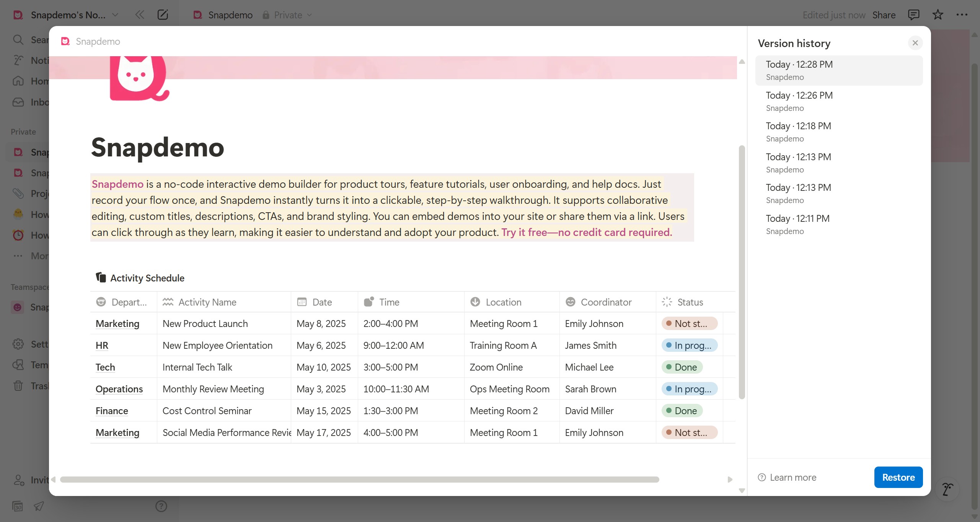Open the Operations department link
Screen dimensions: 980x522
(119, 389)
